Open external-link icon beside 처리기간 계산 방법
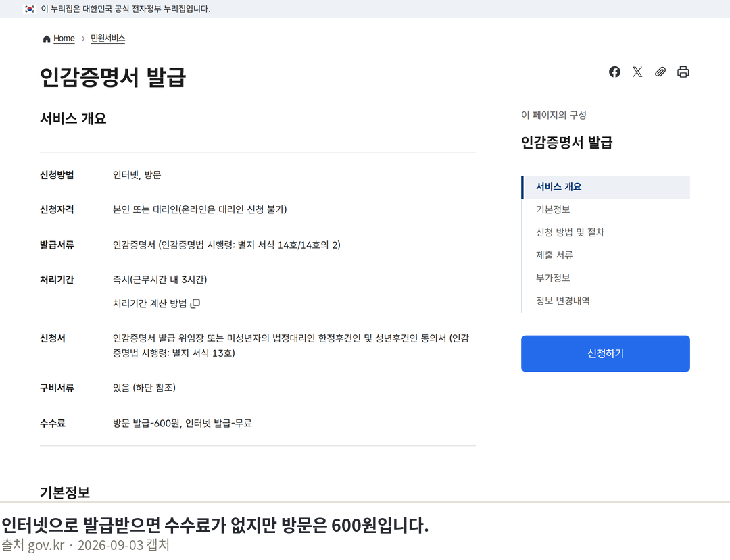Viewport: 730px width, 560px height. (195, 303)
